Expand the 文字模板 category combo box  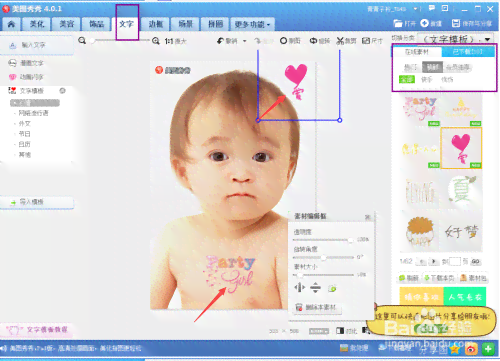tap(456, 39)
